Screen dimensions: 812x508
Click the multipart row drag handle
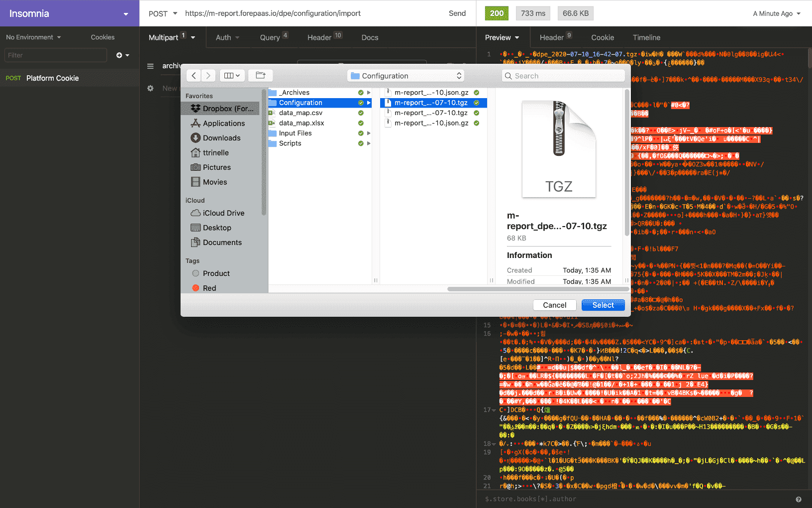[150, 66]
